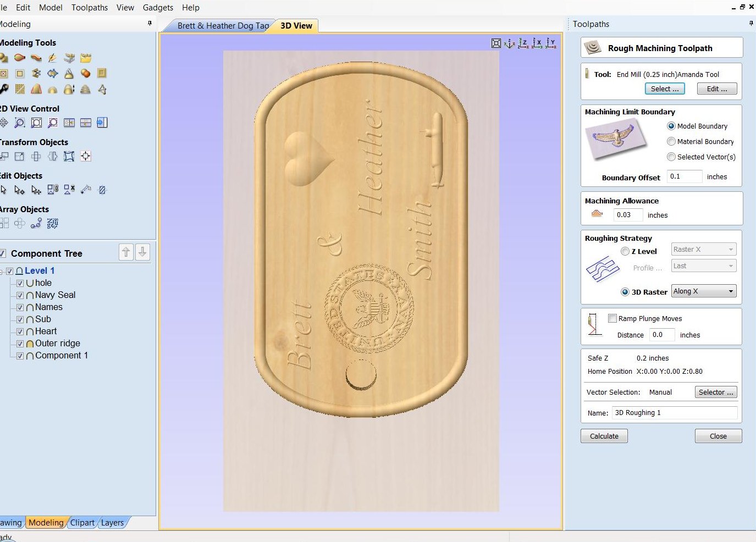Click the layered dome Slice Model icon
This screenshot has height=542, width=756.
(85, 89)
